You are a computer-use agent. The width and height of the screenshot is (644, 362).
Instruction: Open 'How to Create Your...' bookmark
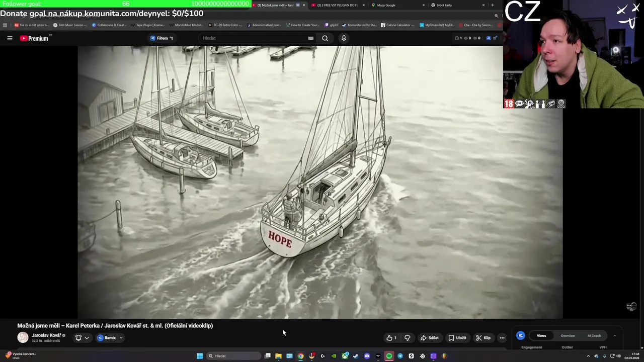tap(302, 25)
